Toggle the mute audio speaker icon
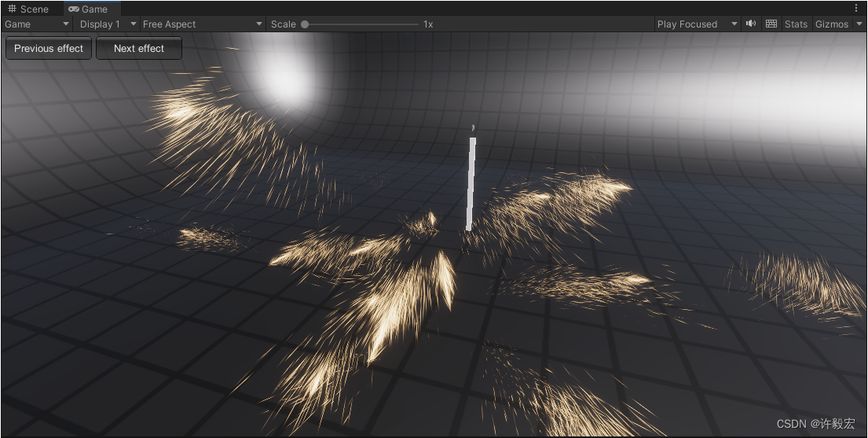This screenshot has height=438, width=868. (x=751, y=24)
